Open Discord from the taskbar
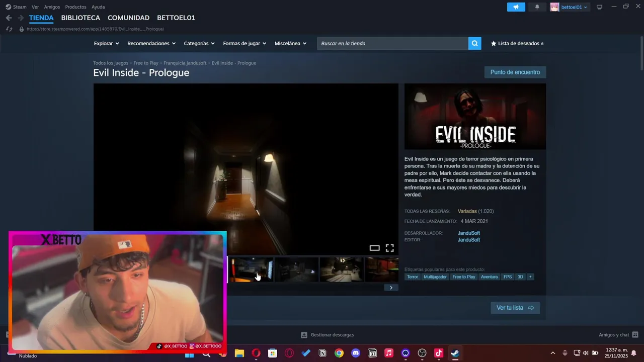 [356, 353]
